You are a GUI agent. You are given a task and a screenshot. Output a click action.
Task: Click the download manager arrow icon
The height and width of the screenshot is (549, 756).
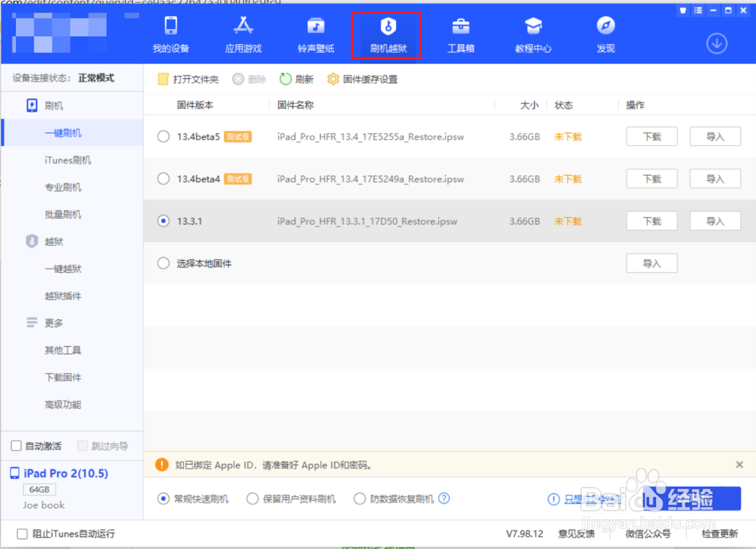pos(717,42)
